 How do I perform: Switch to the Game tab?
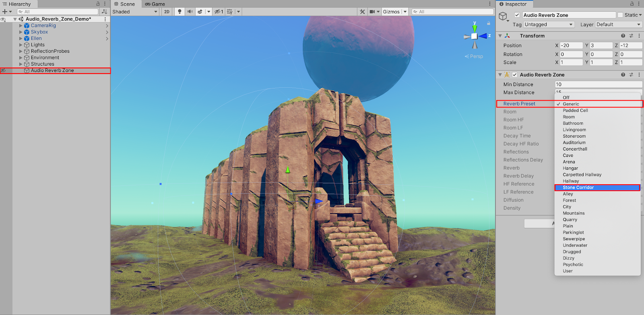pos(155,4)
